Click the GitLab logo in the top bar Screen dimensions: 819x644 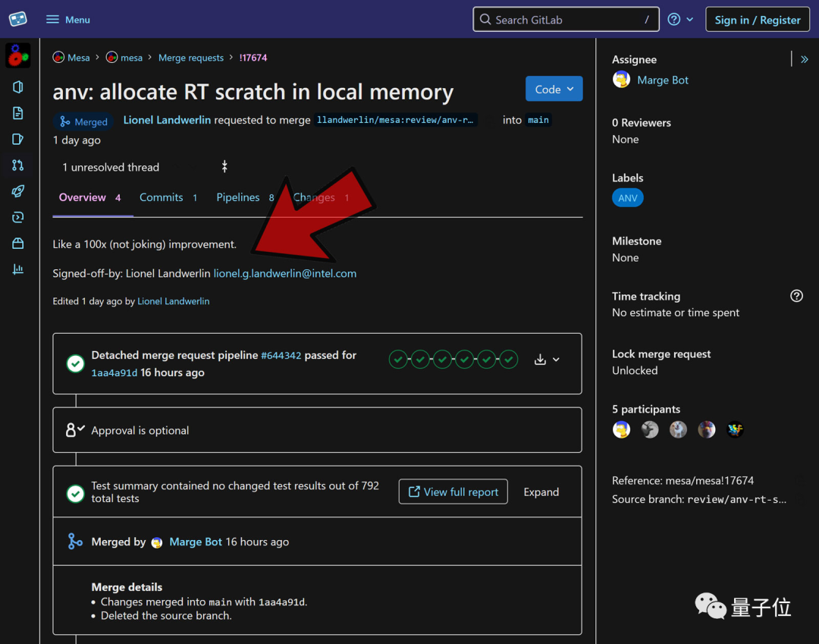click(17, 19)
